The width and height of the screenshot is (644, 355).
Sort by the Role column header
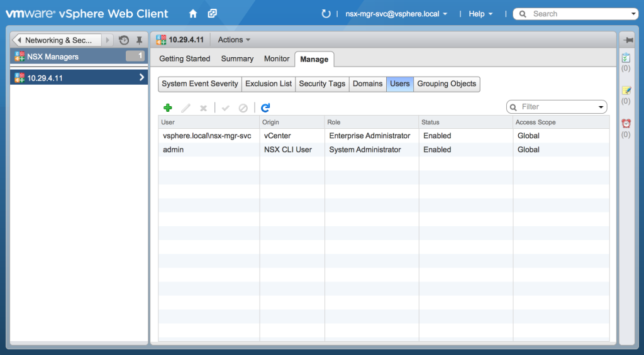pos(372,123)
